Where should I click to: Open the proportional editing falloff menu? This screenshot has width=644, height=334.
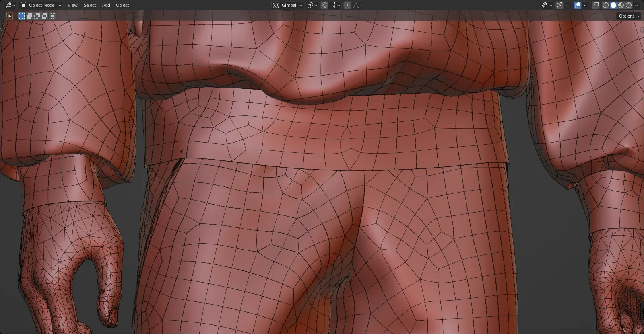[x=357, y=5]
